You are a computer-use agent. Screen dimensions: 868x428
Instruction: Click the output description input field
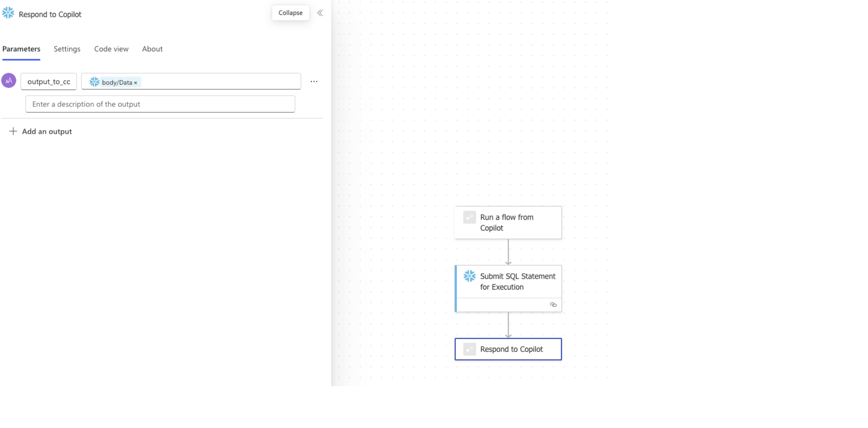[x=160, y=104]
